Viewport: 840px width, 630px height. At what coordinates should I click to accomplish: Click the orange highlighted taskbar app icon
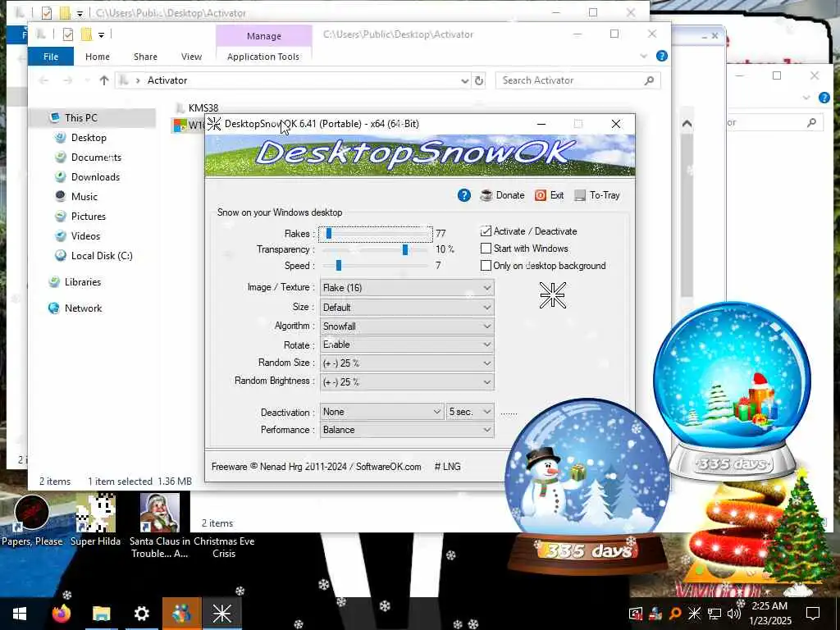181,614
